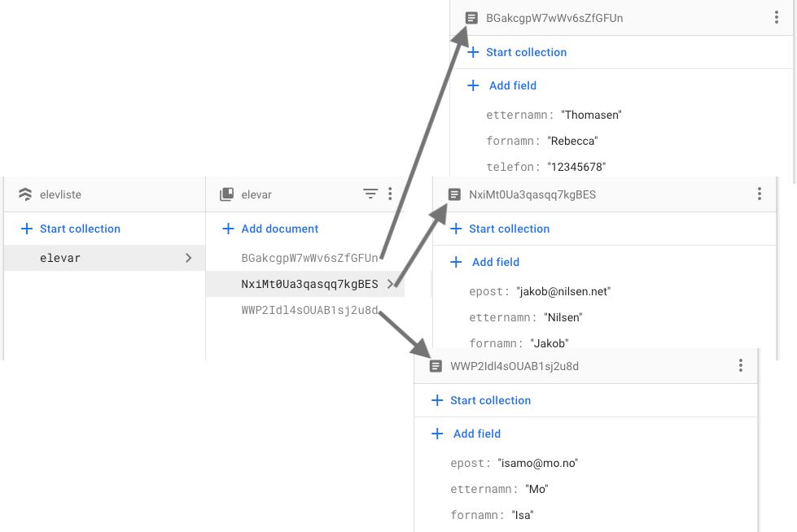797x532 pixels.
Task: Select BGakcgpW7wWv6szfGFUn in the document list
Action: [x=309, y=258]
